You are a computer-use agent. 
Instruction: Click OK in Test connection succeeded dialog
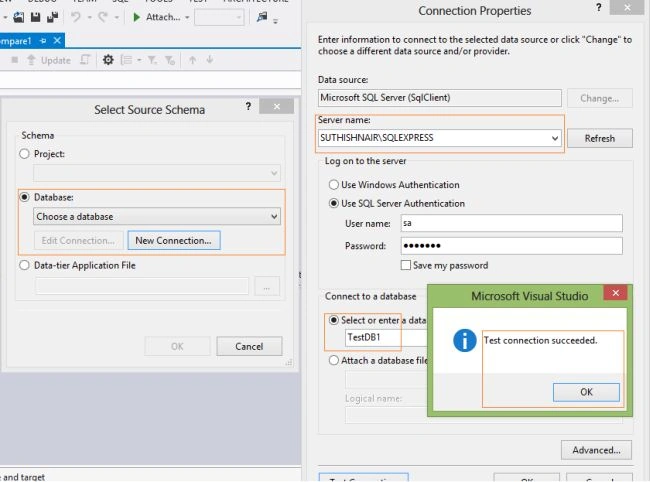pyautogui.click(x=586, y=392)
